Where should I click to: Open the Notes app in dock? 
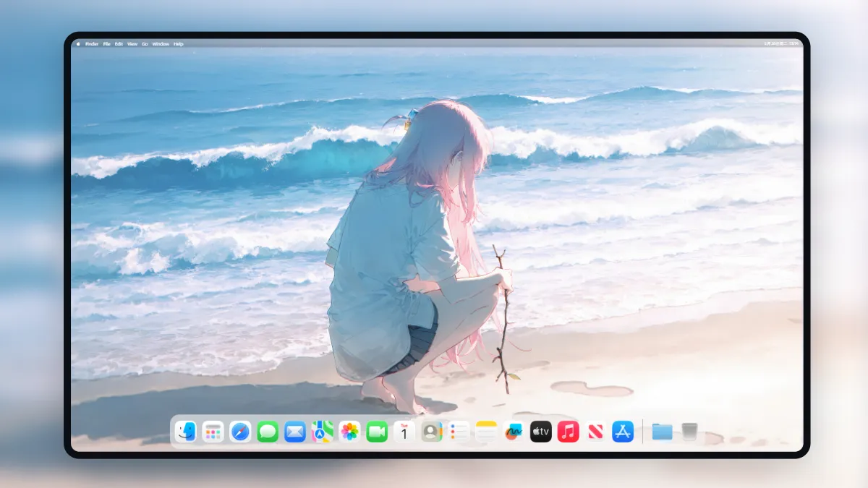tap(486, 432)
